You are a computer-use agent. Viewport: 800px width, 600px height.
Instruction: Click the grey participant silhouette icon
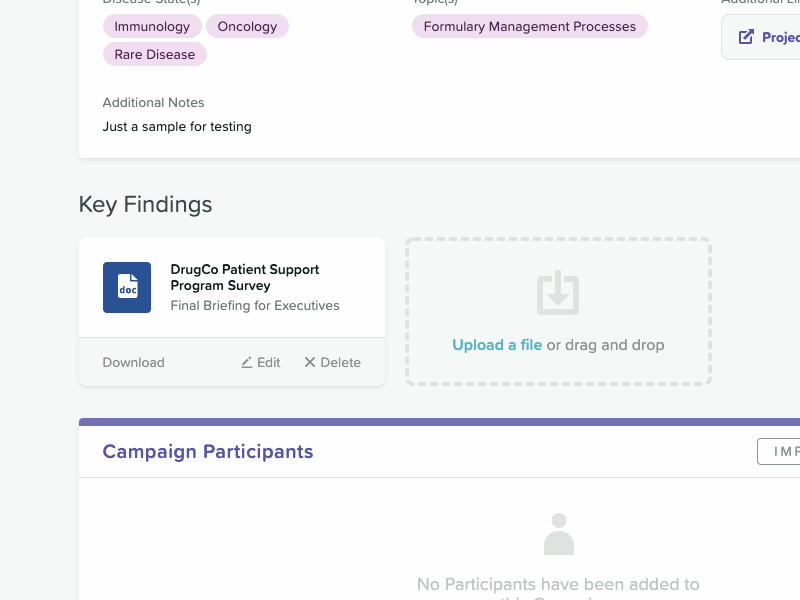(558, 534)
